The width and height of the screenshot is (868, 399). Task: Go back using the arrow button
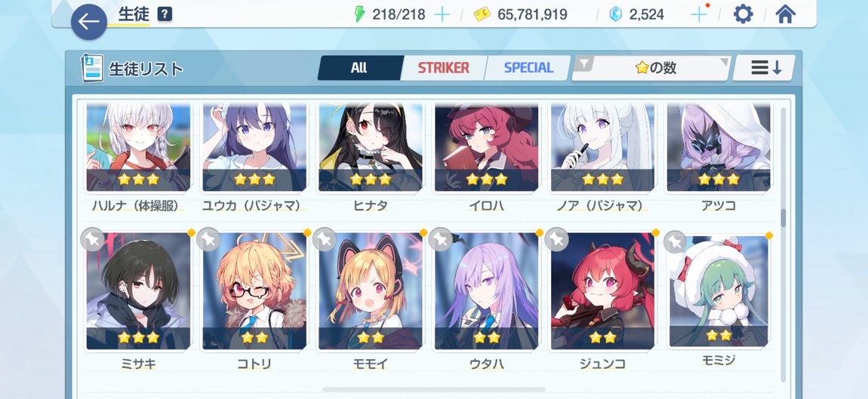point(89,22)
